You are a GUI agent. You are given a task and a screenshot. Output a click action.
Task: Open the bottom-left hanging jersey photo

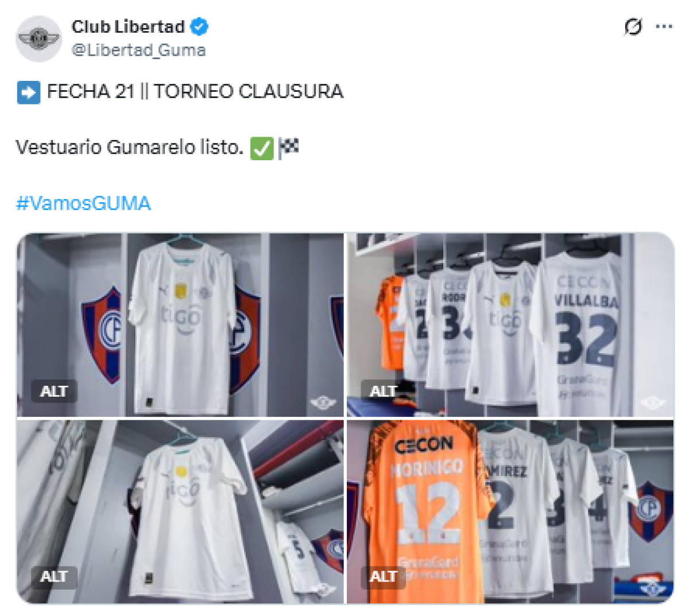coord(180,512)
